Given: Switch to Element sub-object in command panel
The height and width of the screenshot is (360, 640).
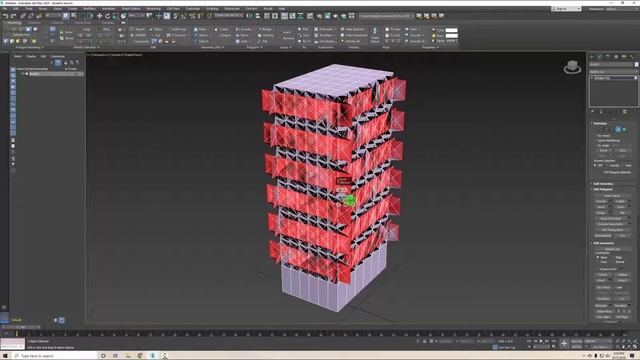Looking at the screenshot, I should point(624,129).
